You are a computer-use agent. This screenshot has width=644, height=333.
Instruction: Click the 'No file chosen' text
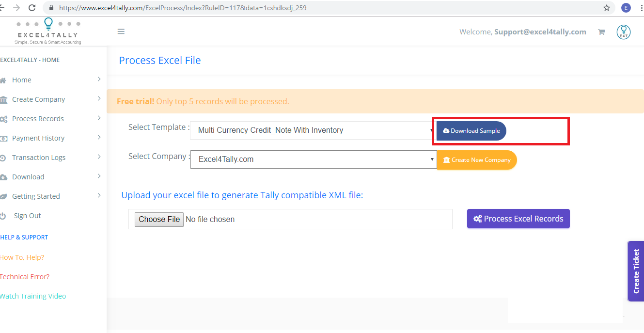(210, 220)
